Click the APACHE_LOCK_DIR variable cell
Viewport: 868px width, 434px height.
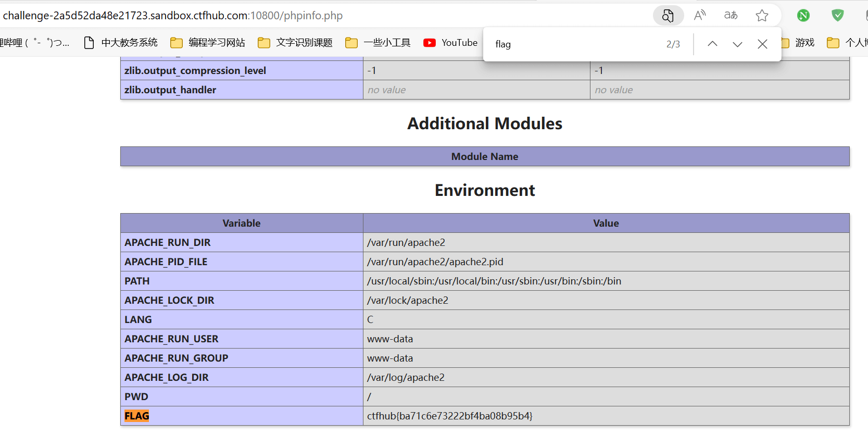pyautogui.click(x=242, y=300)
